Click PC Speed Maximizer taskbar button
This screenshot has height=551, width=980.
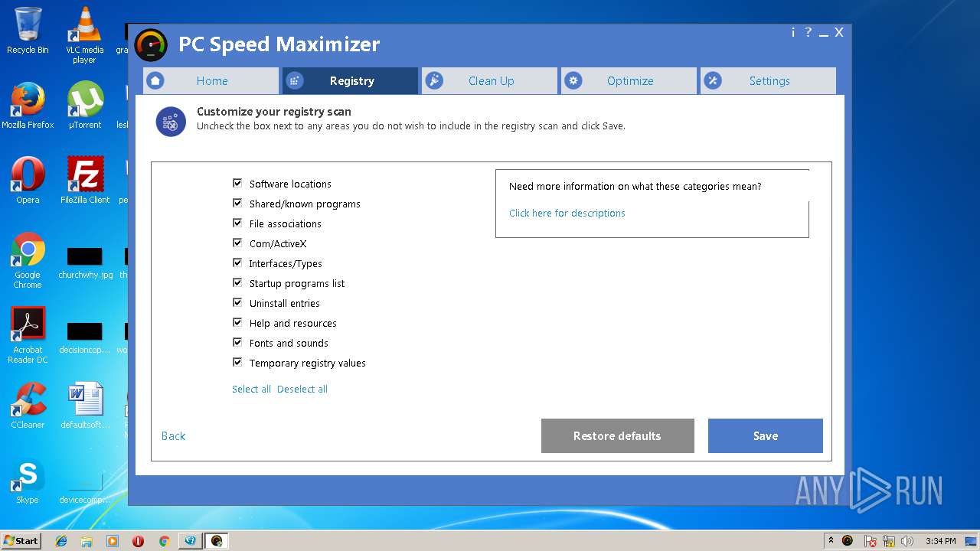(x=217, y=541)
